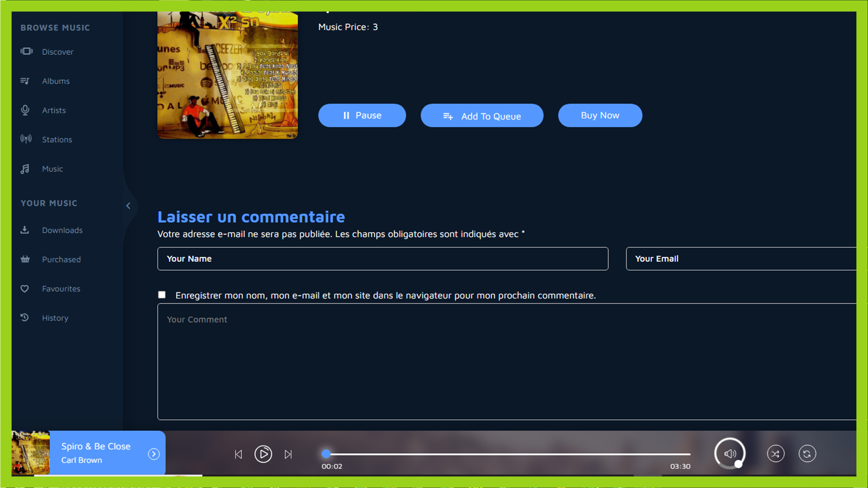
Task: Open listening History
Action: (55, 318)
